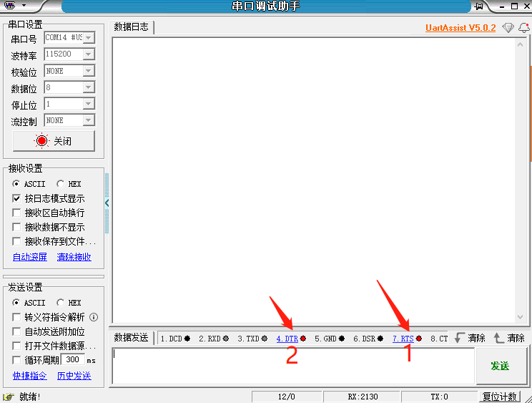This screenshot has width=532, height=403.
Task: Select HEX mode in the receive settings
Action: (60, 184)
